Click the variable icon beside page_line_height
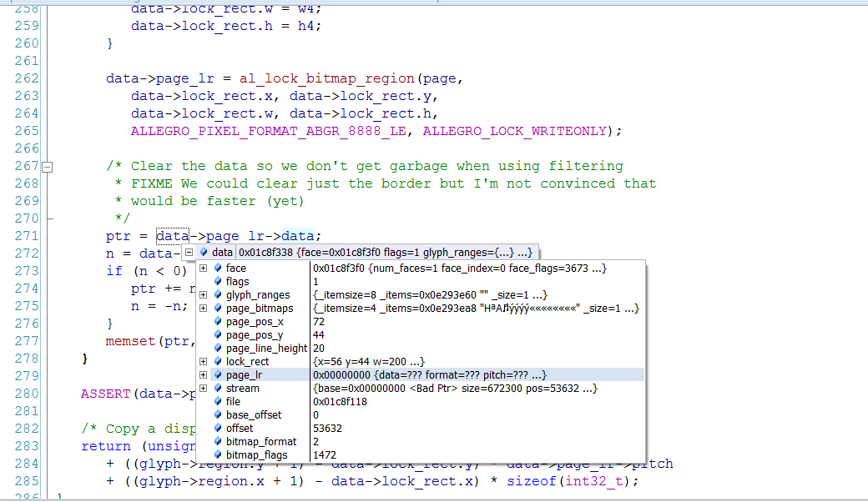The width and height of the screenshot is (868, 502). click(218, 349)
